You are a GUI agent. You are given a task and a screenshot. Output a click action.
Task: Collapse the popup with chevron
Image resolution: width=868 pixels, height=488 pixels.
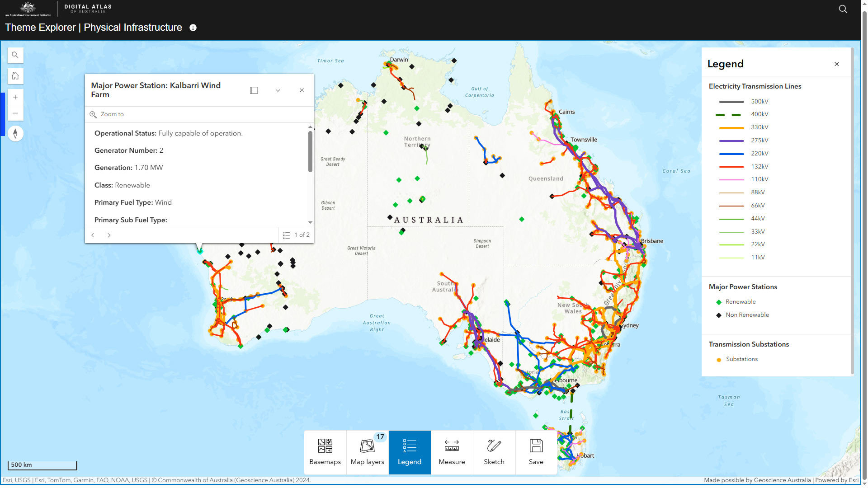pos(278,90)
